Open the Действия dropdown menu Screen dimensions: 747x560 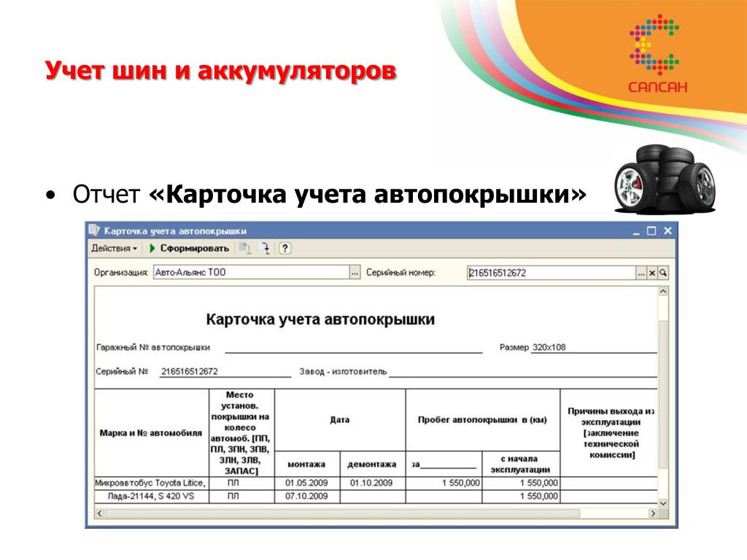pyautogui.click(x=114, y=248)
